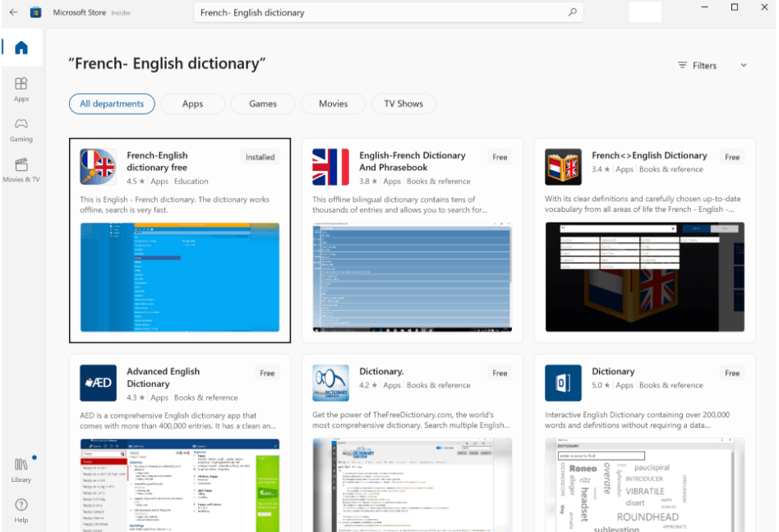Open English-French Dictionary And Phrasebook screenshot
Viewport: 779px width, 532px height.
tap(413, 277)
